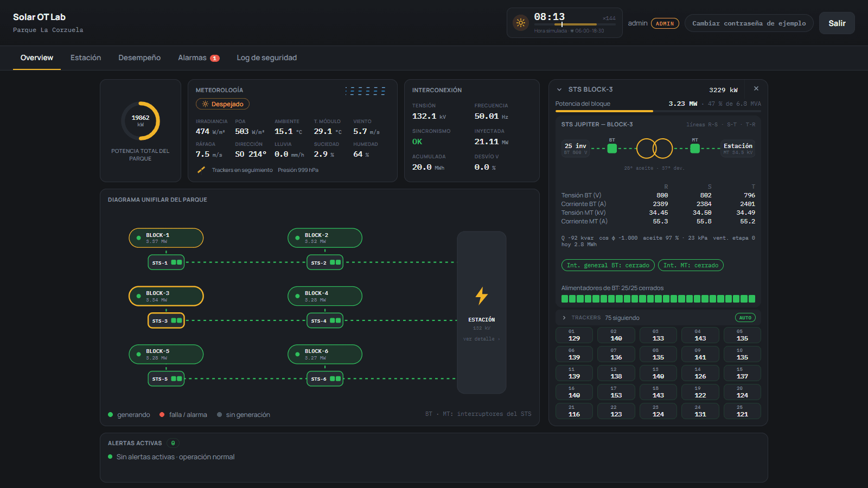
Task: Click the STS-5 node in the diagram
Action: click(166, 378)
